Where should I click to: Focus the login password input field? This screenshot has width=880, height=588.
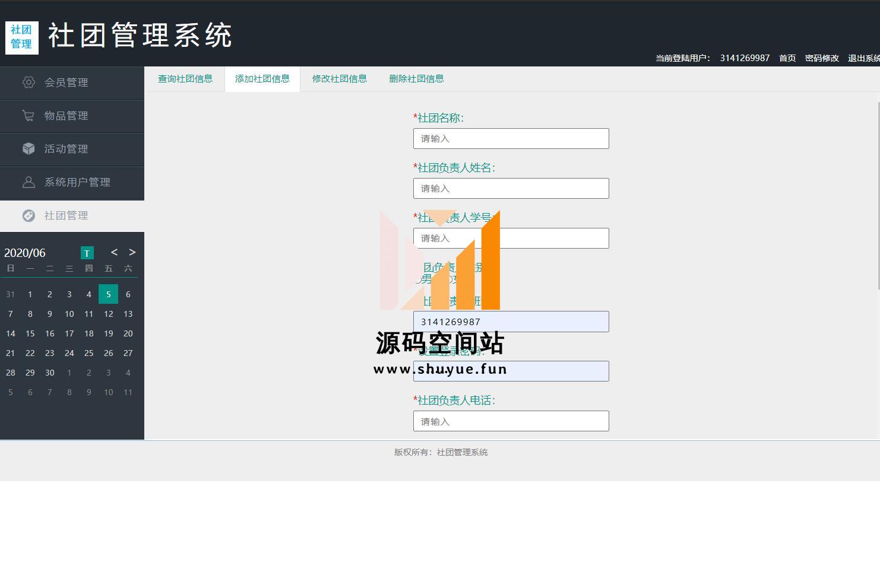coord(511,371)
